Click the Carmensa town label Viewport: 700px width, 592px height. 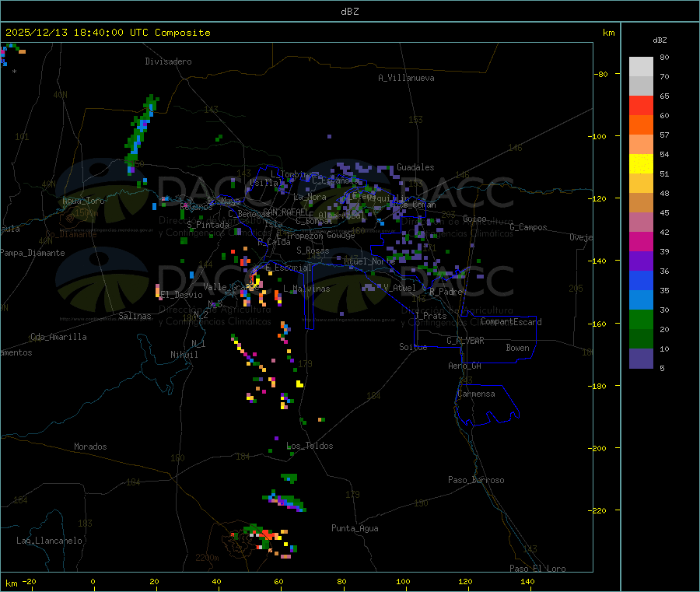[476, 394]
